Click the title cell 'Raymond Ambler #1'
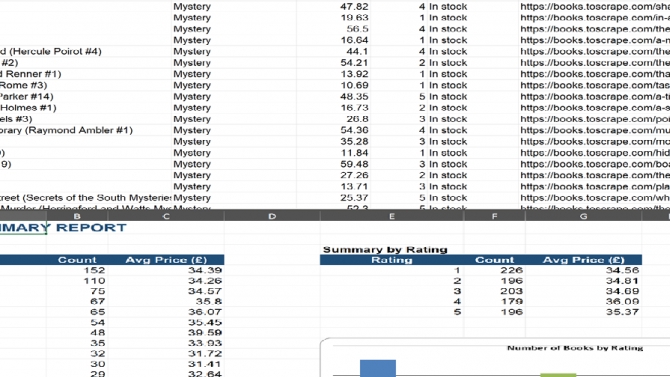Image resolution: width=670 pixels, height=377 pixels. 85,130
